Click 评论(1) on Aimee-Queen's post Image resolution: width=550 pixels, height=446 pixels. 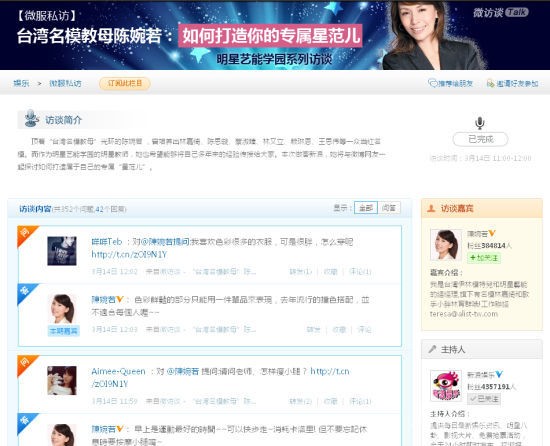[x=360, y=401]
